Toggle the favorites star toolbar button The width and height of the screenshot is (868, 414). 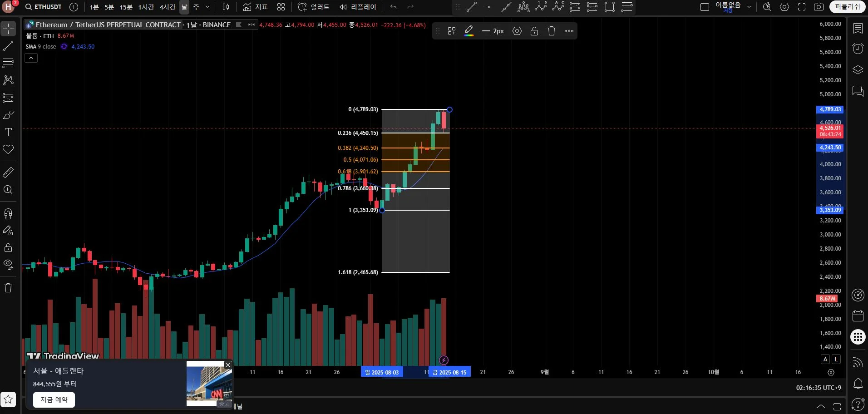click(8, 399)
